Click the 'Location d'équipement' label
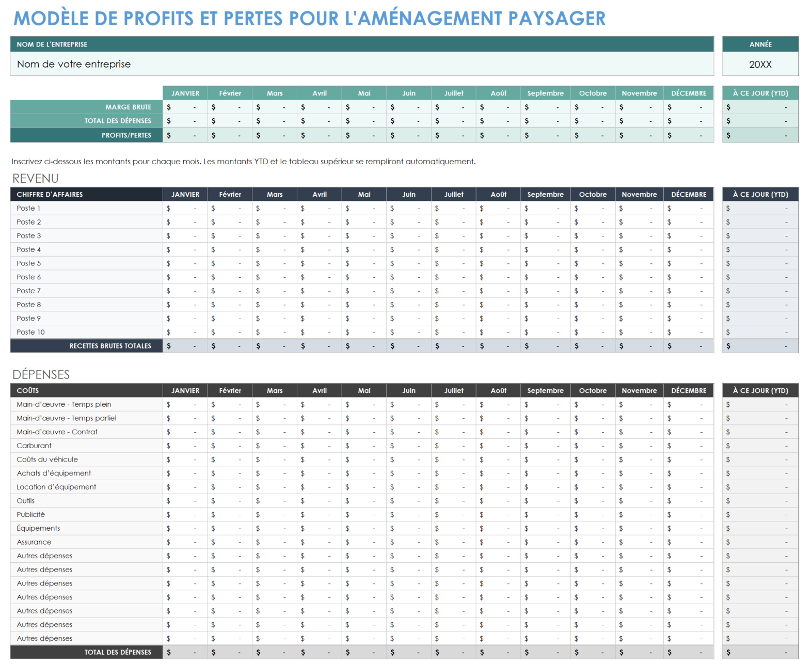The width and height of the screenshot is (812, 664). pyautogui.click(x=56, y=487)
